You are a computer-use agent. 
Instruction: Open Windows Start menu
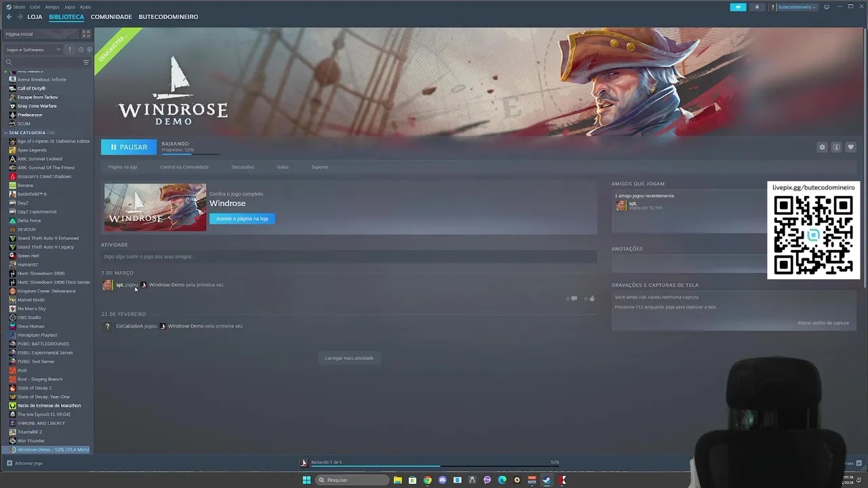click(307, 480)
